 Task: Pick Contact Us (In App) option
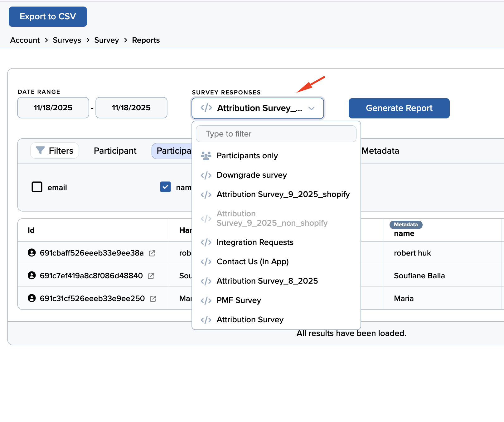pos(252,262)
